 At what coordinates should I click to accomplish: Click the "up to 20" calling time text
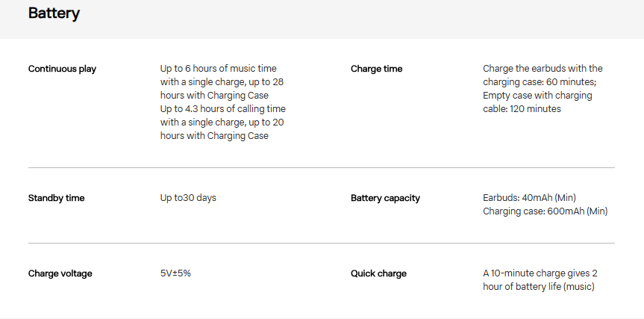(x=264, y=123)
